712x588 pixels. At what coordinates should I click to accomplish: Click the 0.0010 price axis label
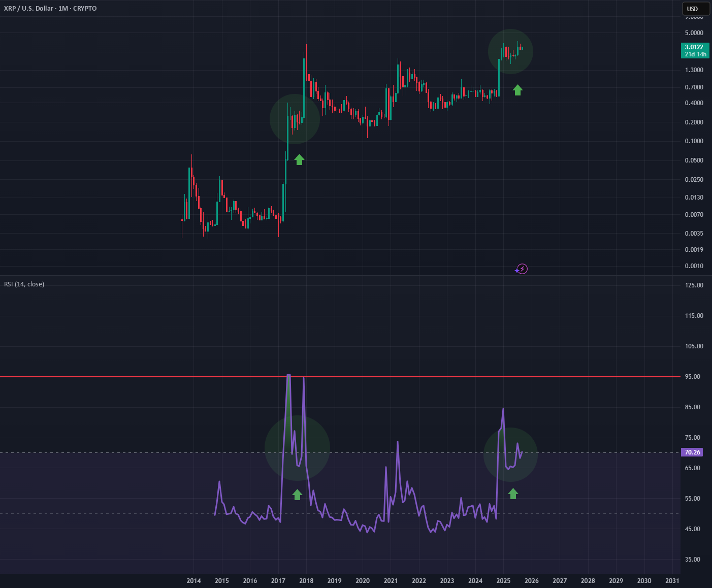[694, 266]
